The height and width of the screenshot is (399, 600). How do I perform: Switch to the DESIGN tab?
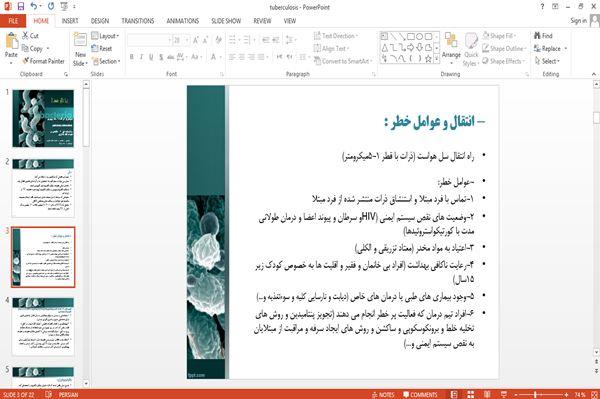pos(100,21)
